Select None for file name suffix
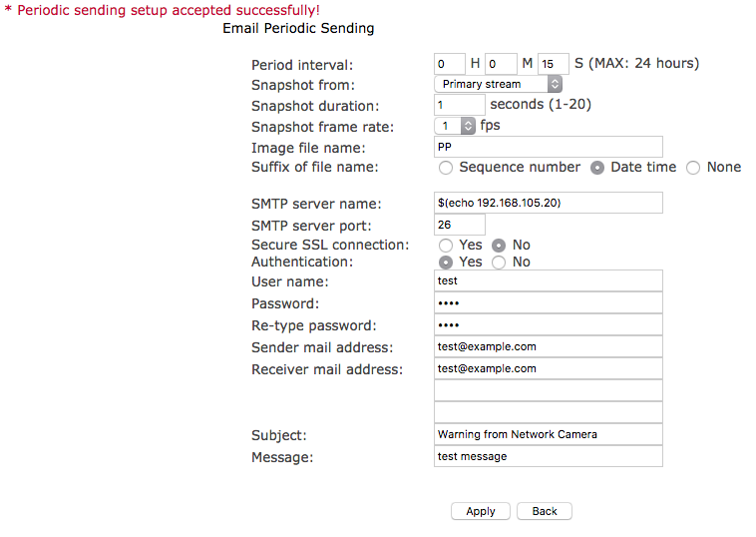Screen dimensions: 756x537 tap(693, 168)
